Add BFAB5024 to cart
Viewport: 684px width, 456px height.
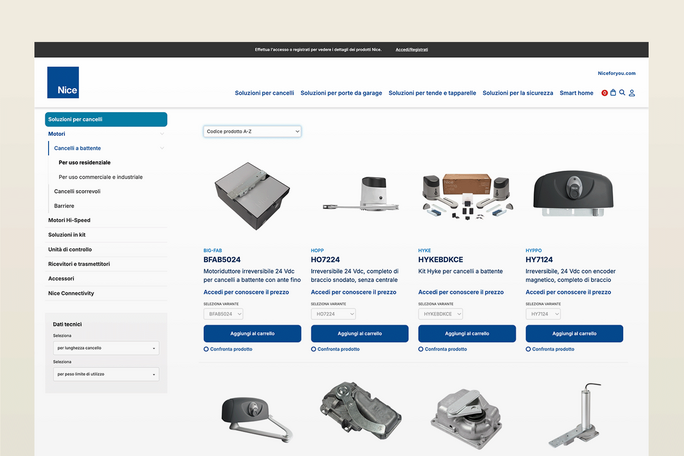coord(252,333)
